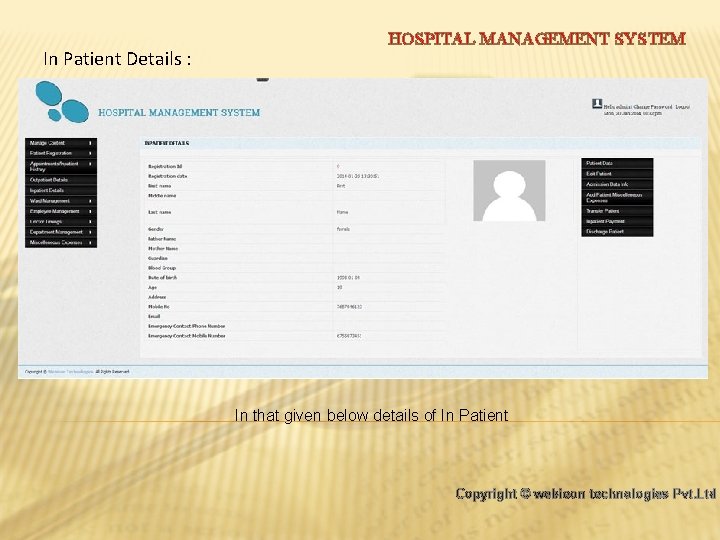Expand Miscellaneous Expenses submenu arrow
720x540 pixels.
point(90,242)
